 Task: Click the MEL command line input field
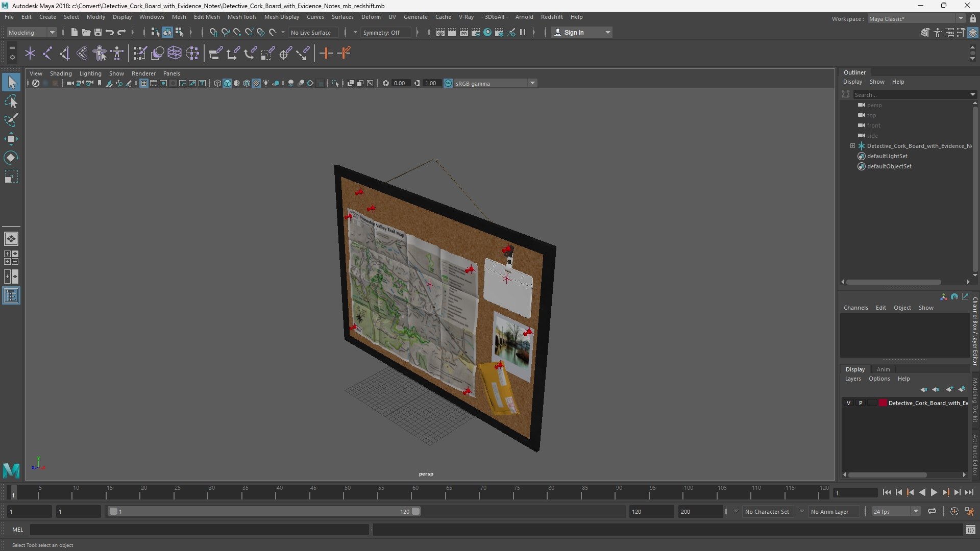pos(199,530)
